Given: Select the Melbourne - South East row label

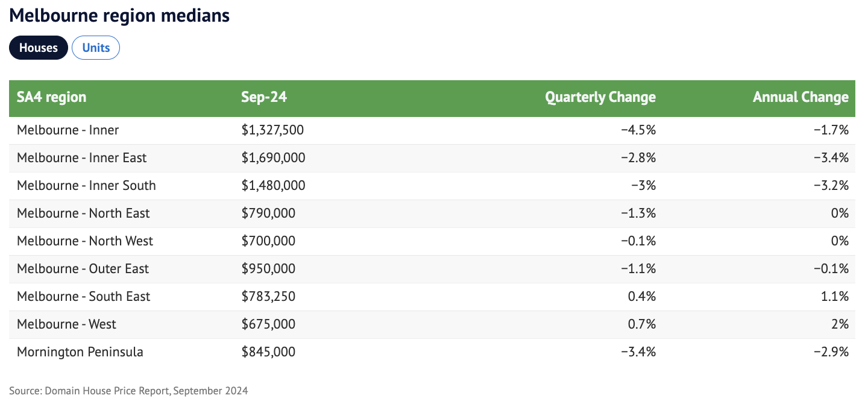Looking at the screenshot, I should tap(83, 297).
